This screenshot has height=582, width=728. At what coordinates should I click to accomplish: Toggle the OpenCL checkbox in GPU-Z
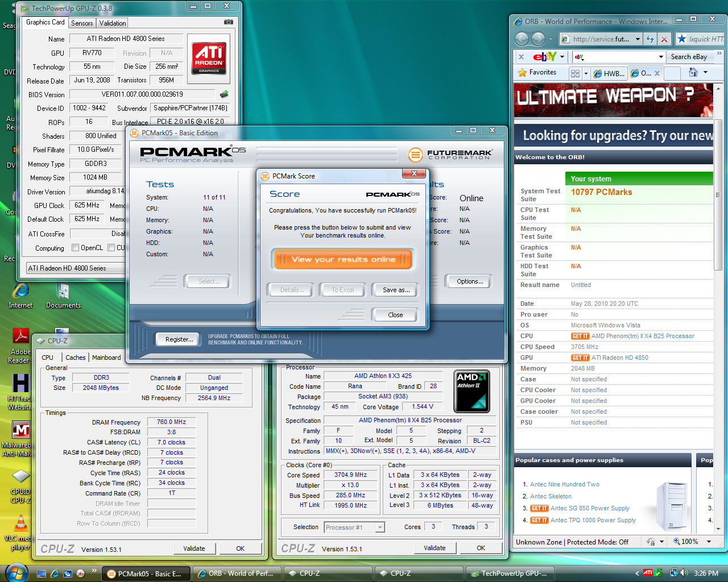75,248
